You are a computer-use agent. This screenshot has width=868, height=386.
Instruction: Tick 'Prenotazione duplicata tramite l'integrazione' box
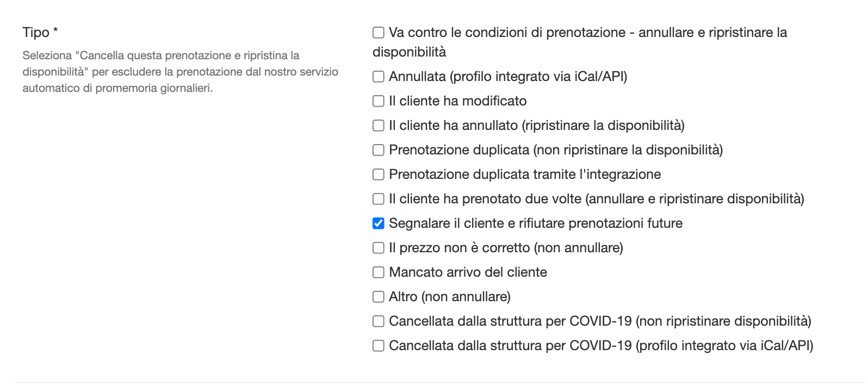[x=379, y=175]
